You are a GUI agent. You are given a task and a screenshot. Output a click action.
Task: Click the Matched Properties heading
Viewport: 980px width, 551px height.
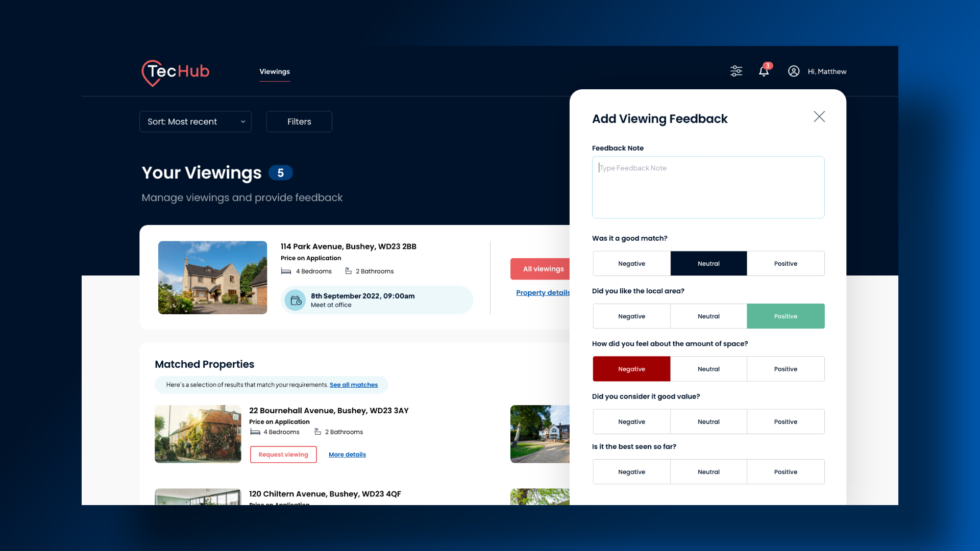coord(204,364)
